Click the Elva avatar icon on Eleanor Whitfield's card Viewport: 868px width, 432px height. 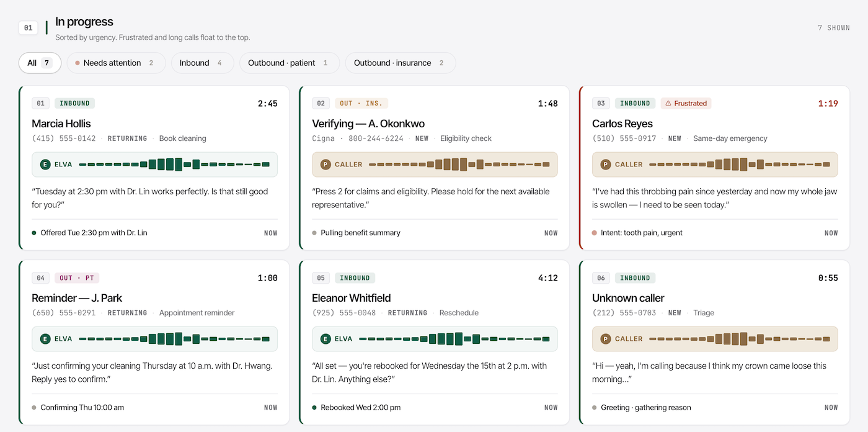(x=325, y=339)
